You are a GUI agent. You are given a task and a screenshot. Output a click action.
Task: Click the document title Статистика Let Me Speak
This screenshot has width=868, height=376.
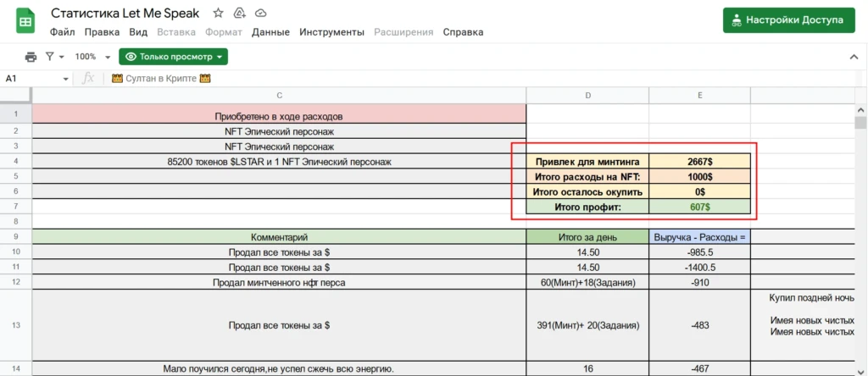pos(125,13)
